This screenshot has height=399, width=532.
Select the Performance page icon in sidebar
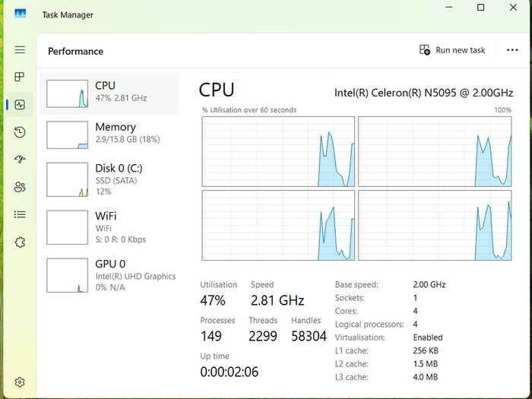tap(20, 105)
